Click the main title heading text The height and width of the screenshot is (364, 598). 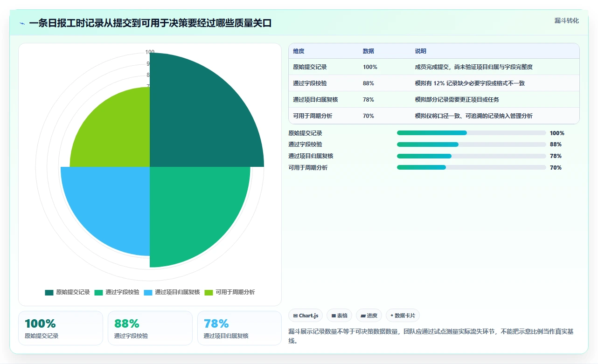pos(150,23)
